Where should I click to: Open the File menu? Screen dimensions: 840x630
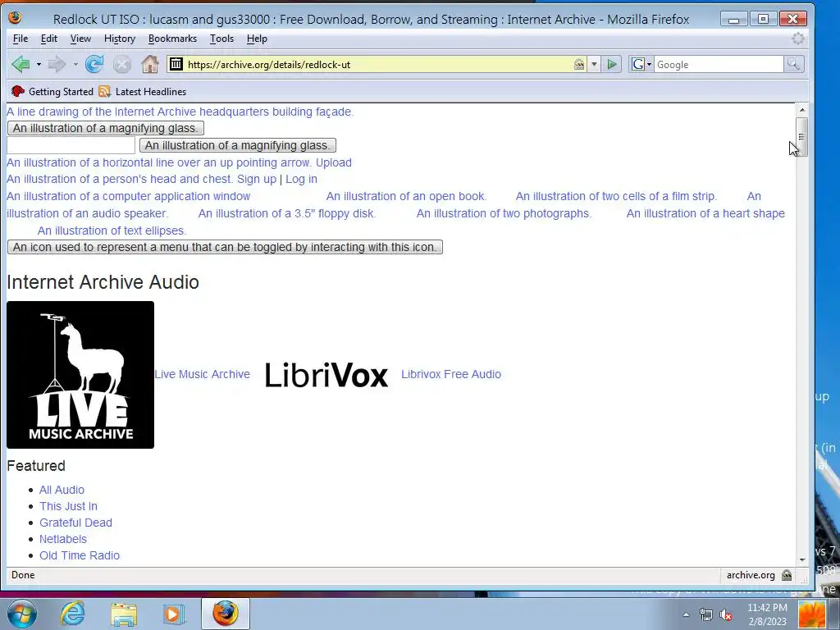pos(21,39)
